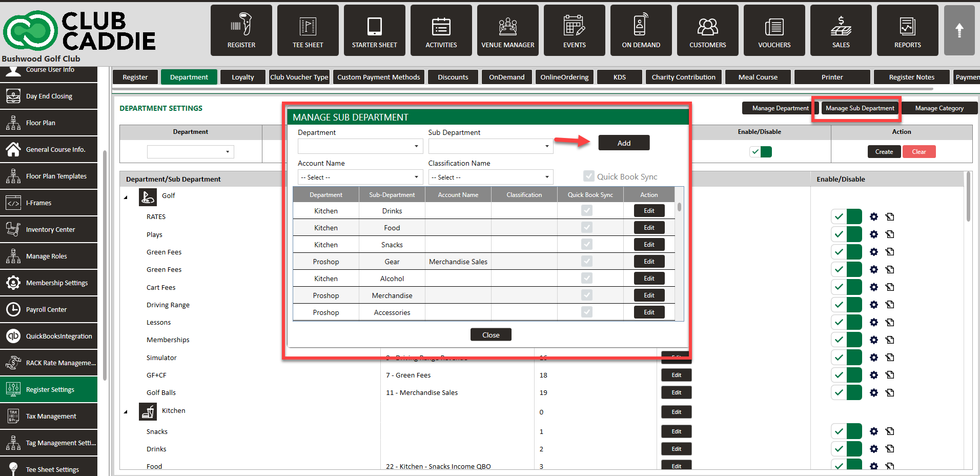Screen dimensions: 980x476
Task: Switch to the Loyalty tab
Action: (242, 77)
